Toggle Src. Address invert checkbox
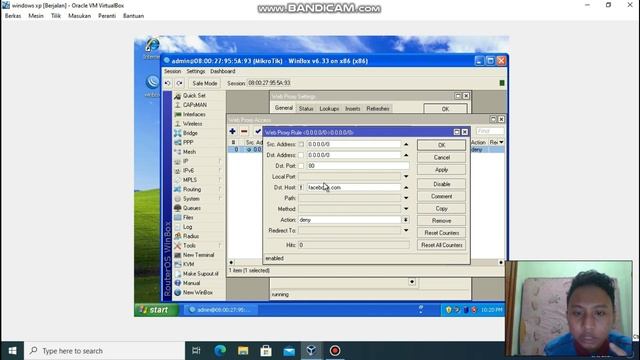 [301, 144]
